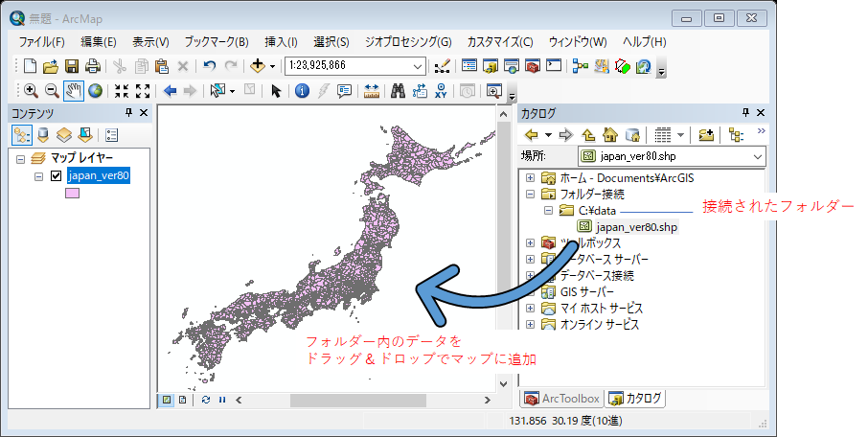868x437 pixels.
Task: Switch to layout view button
Action: (183, 400)
